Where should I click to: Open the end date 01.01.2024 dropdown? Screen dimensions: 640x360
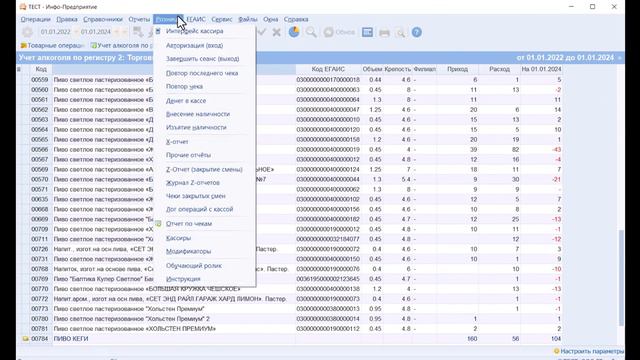117,32
